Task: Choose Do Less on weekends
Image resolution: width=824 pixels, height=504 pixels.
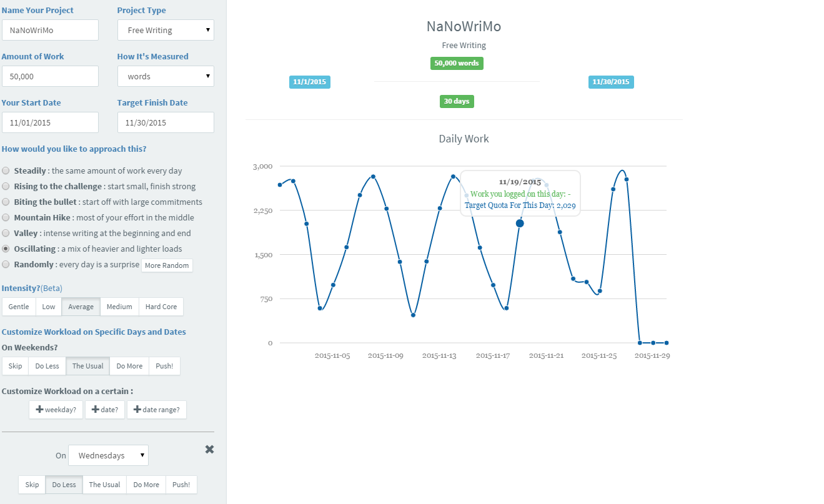Action: (47, 366)
